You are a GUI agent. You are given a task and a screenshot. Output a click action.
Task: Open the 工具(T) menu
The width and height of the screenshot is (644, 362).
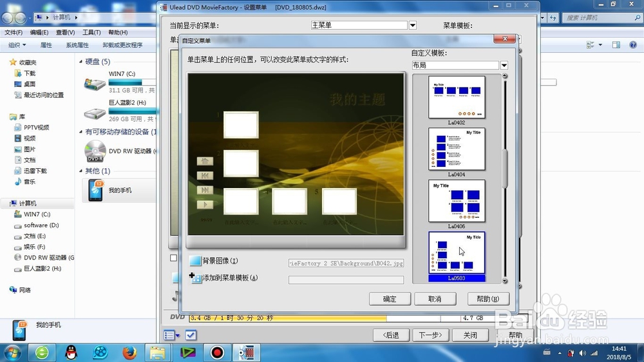click(91, 32)
